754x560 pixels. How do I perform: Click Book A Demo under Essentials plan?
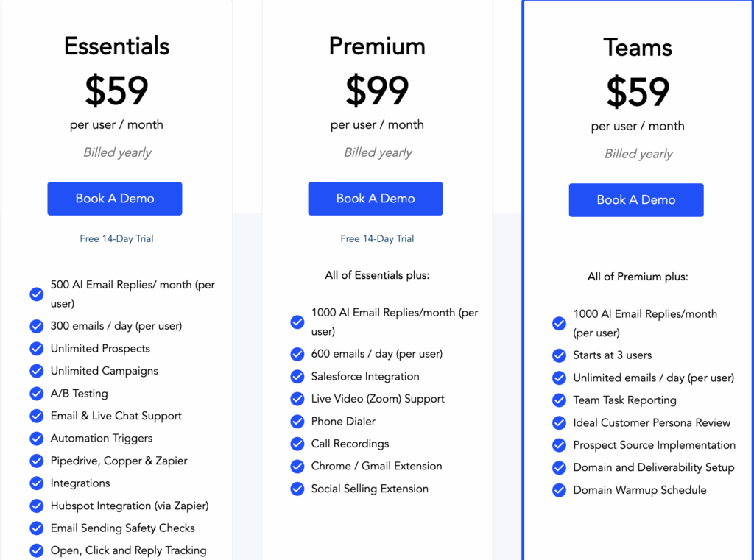pyautogui.click(x=114, y=199)
